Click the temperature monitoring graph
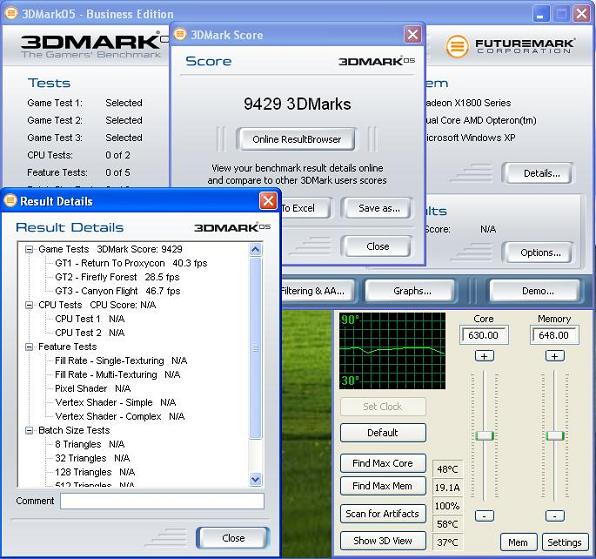This screenshot has width=596, height=559. tap(392, 351)
